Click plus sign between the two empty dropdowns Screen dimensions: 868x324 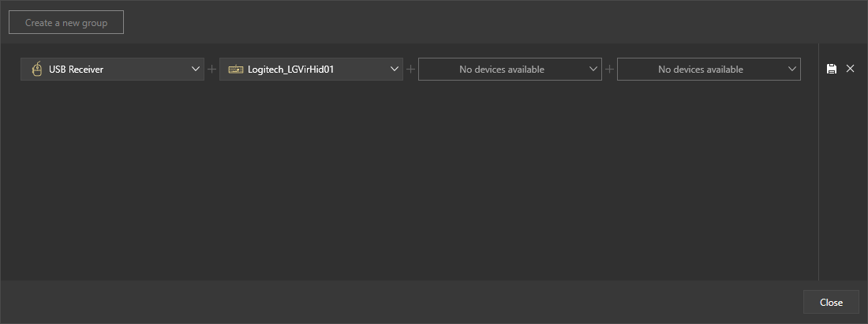click(x=609, y=70)
